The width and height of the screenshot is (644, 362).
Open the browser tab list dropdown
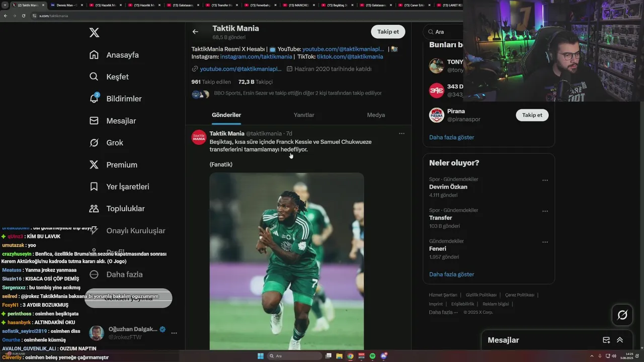5,5
